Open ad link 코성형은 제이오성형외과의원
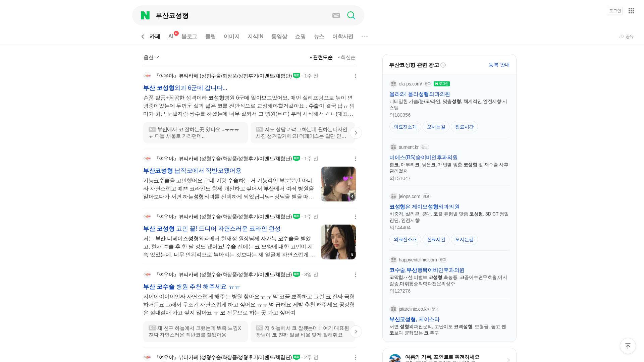Image resolution: width=644 pixels, height=362 pixels. [424, 207]
